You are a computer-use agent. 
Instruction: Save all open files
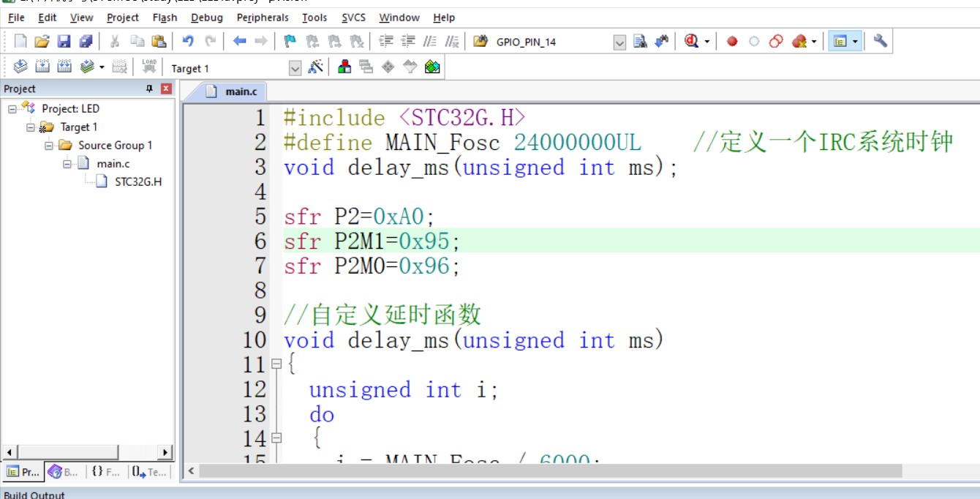coord(86,42)
